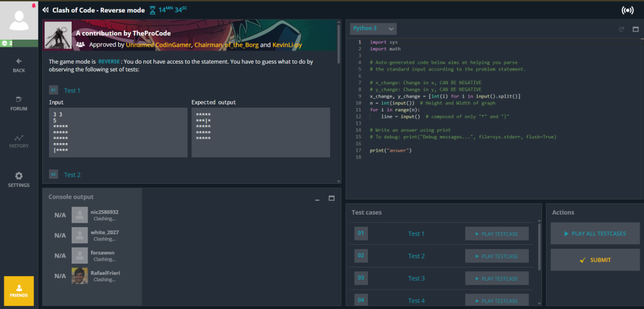Reset code with the refresh icon in the editor
This screenshot has height=309, width=644.
tap(621, 29)
